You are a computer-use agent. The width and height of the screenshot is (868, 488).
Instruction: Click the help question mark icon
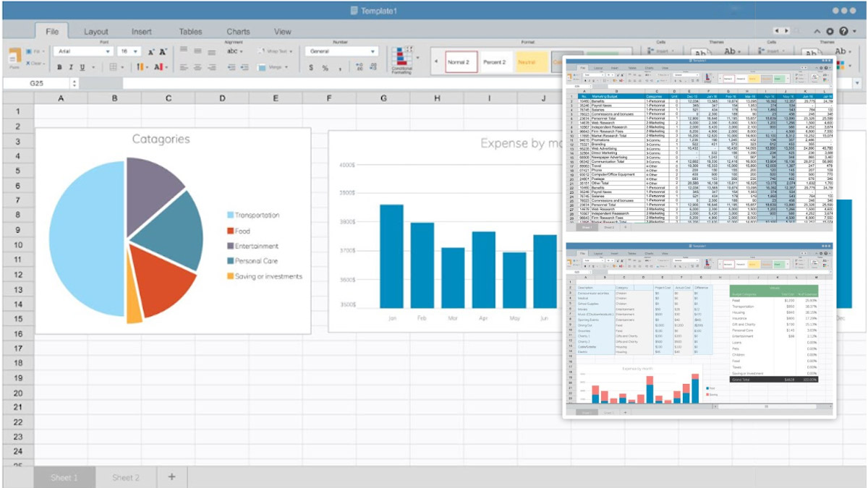tap(843, 32)
